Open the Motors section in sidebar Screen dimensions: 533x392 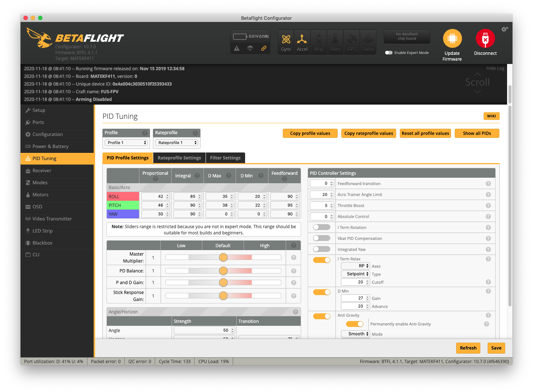tap(57, 195)
